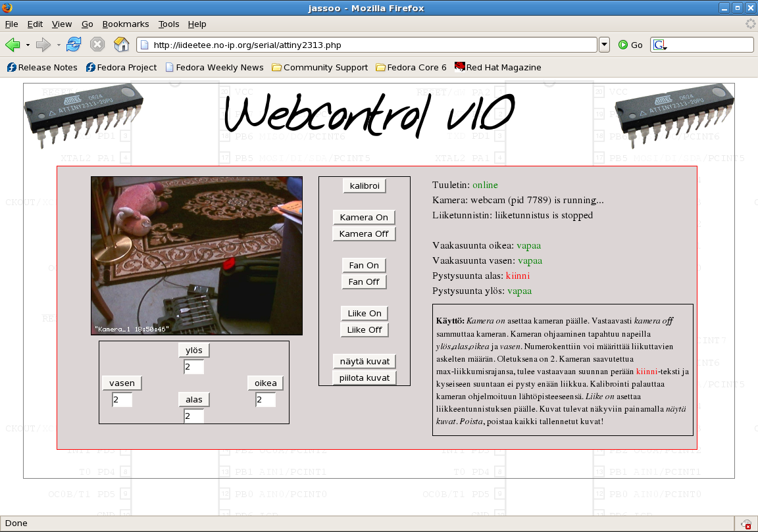The height and width of the screenshot is (532, 758).
Task: Open the forward history dropdown arrow
Action: [59, 45]
